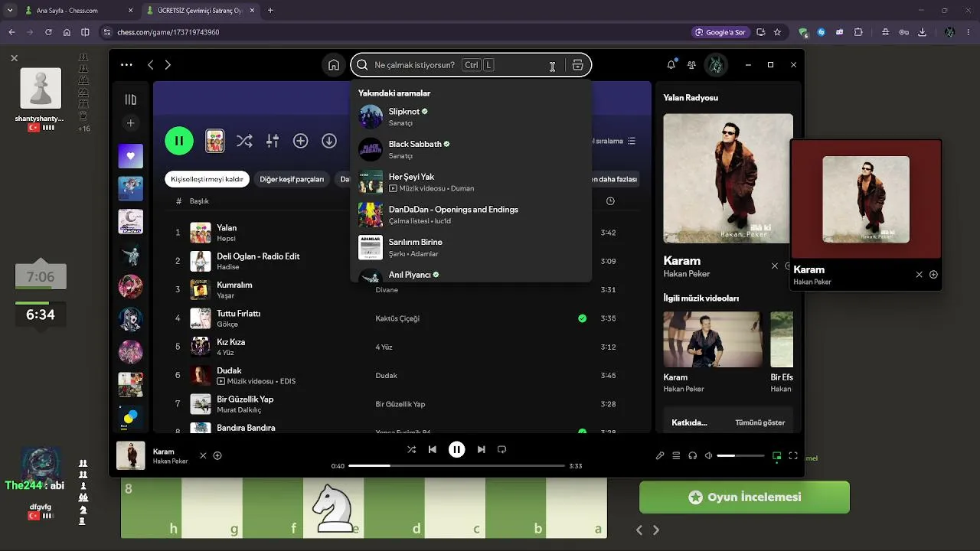Open Black Sabbath from recent searches
This screenshot has width=980, height=551.
click(471, 149)
